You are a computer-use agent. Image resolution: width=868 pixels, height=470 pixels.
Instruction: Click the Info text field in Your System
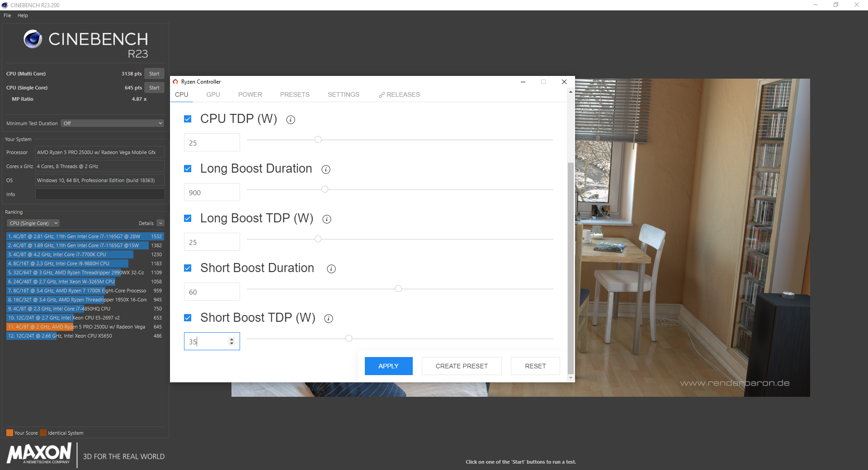(100, 194)
